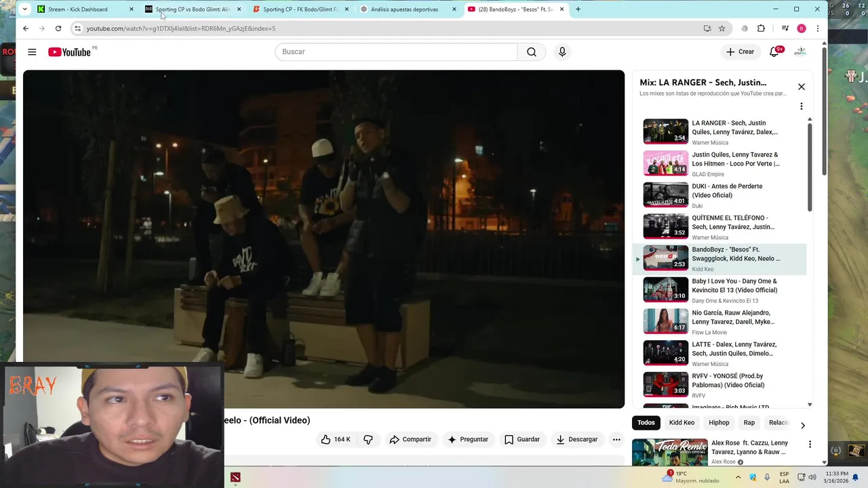Open a new browser tab
This screenshot has height=488, width=868.
(x=578, y=9)
